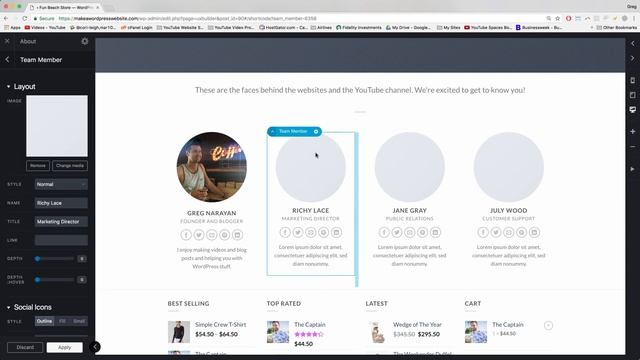Screen dimensions: 640x360
Task: Click the Depth value box
Action: pyautogui.click(x=82, y=258)
